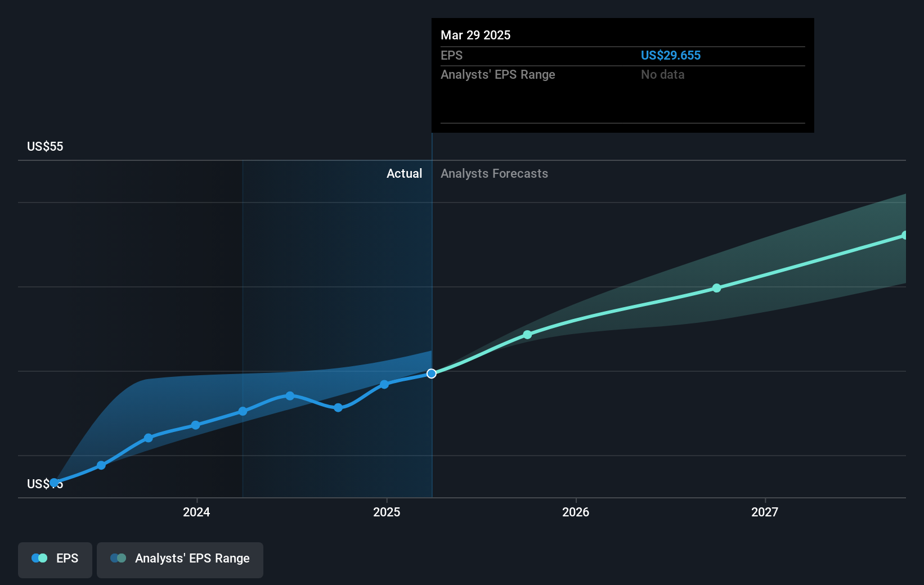Select the EPS point at the shaded region start
Viewport: 924px width, 585px height.
tap(243, 411)
